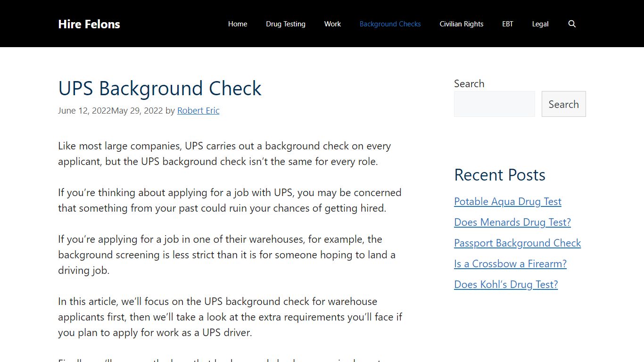Open the Work menu item
Viewport: 644px width, 362px height.
coord(332,24)
